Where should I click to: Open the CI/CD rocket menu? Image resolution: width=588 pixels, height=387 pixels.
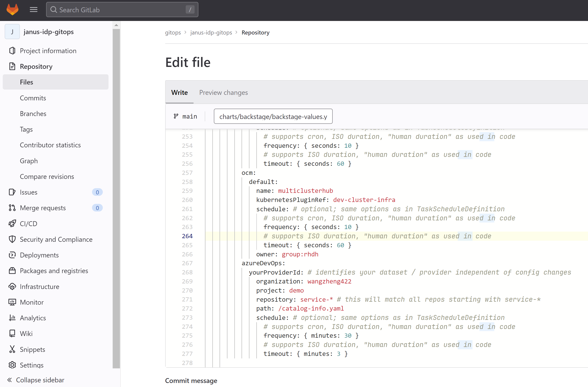point(28,224)
